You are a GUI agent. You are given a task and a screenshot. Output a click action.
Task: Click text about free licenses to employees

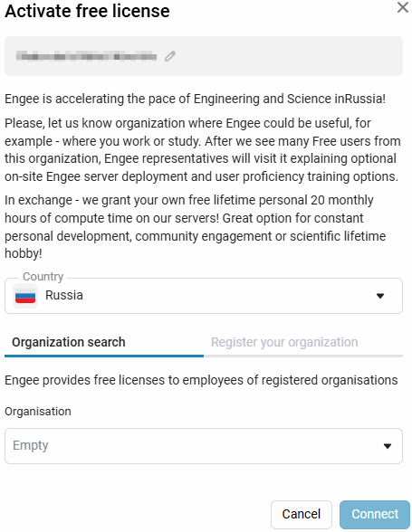tap(201, 380)
